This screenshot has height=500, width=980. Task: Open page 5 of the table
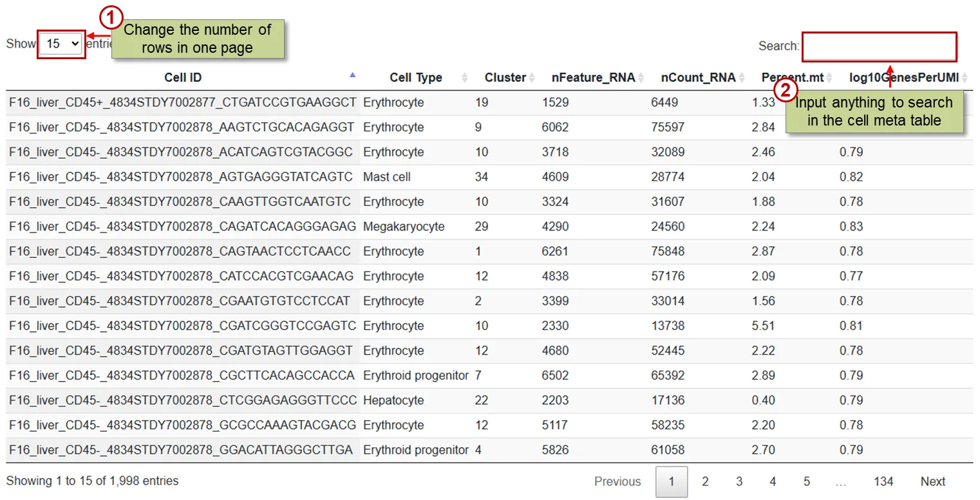(806, 481)
